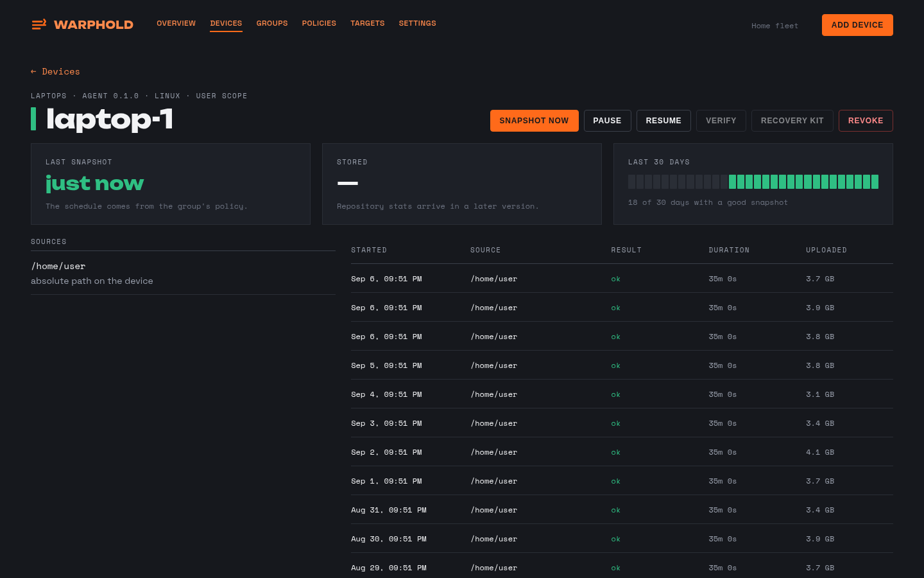Select the Sep 3, 09:51 PM snapshot
Viewport: 924px width, 578px height.
622,423
